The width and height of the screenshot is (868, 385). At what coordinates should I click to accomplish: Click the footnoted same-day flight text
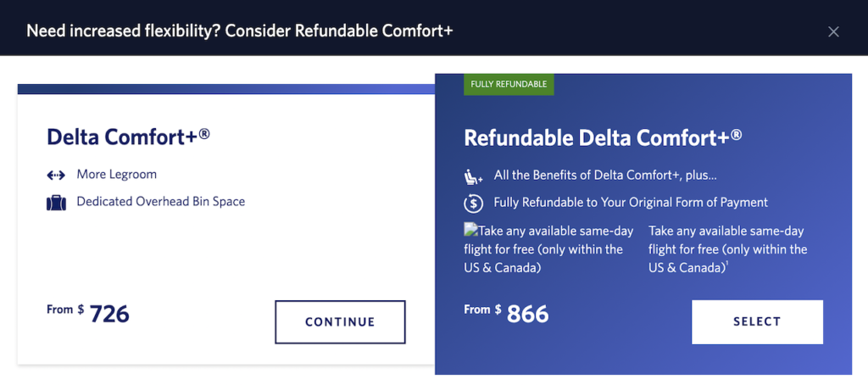(x=728, y=249)
